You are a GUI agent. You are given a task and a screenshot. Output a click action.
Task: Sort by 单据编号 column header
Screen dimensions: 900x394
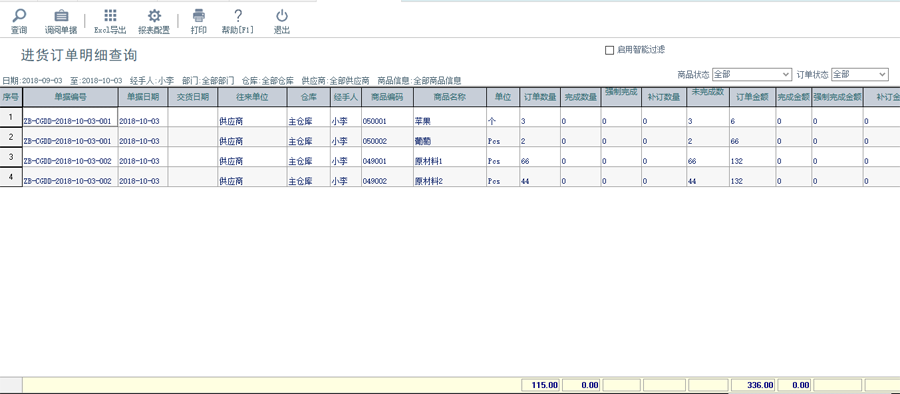[x=71, y=97]
